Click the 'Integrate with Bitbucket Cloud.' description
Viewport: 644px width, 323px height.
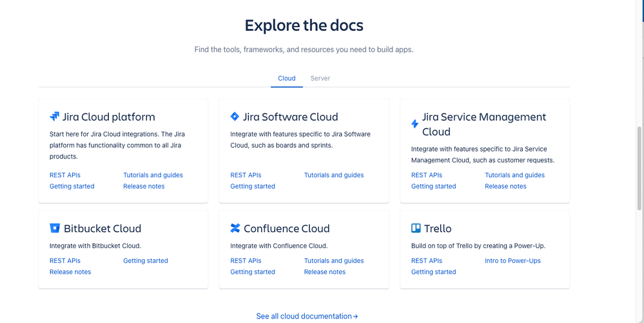tap(95, 246)
